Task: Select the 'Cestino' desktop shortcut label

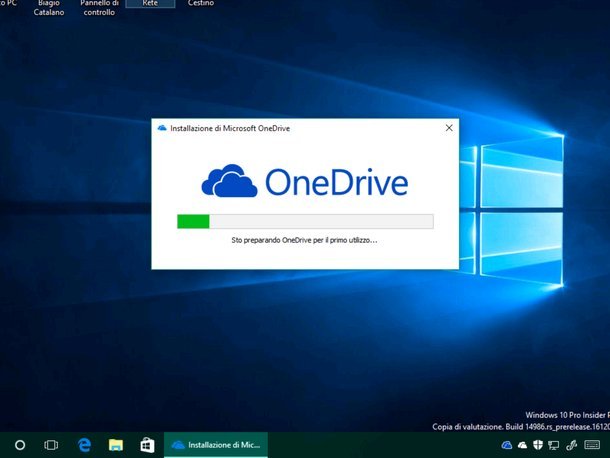Action: click(201, 3)
